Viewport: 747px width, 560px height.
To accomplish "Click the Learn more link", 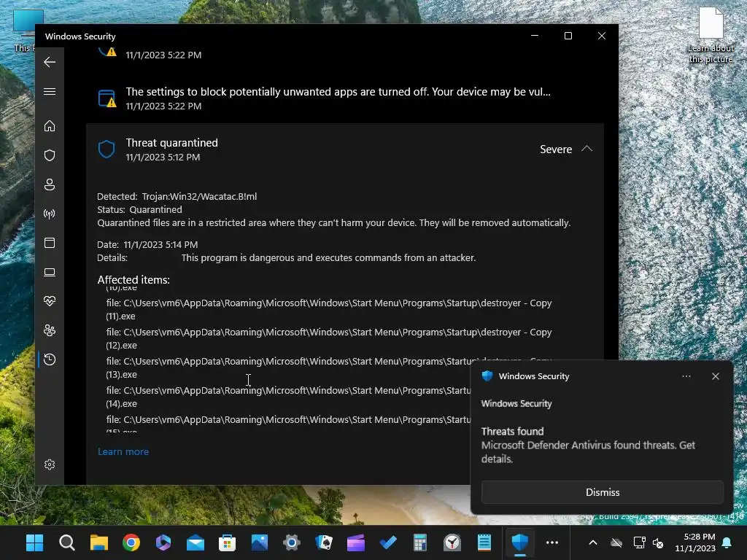I will coord(123,451).
